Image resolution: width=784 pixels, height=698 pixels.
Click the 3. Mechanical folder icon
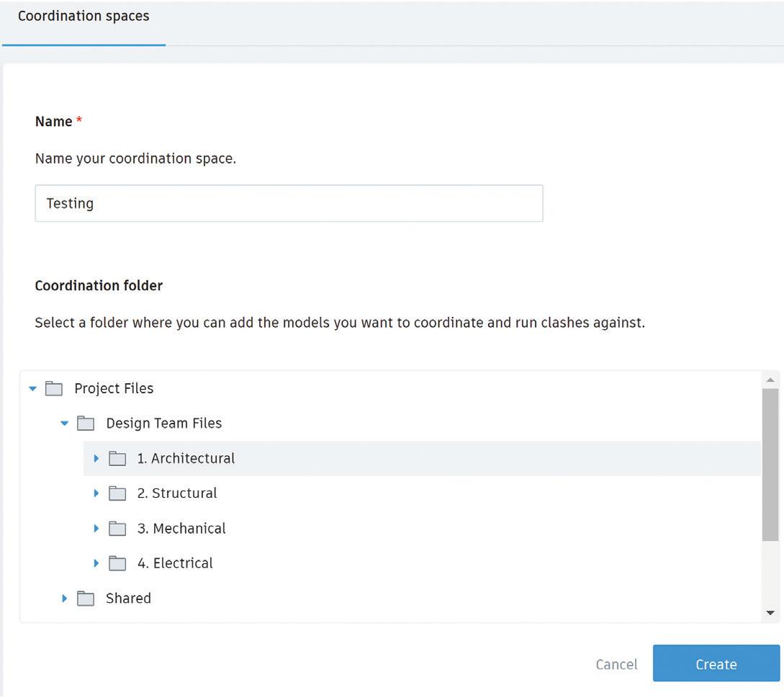coord(117,529)
